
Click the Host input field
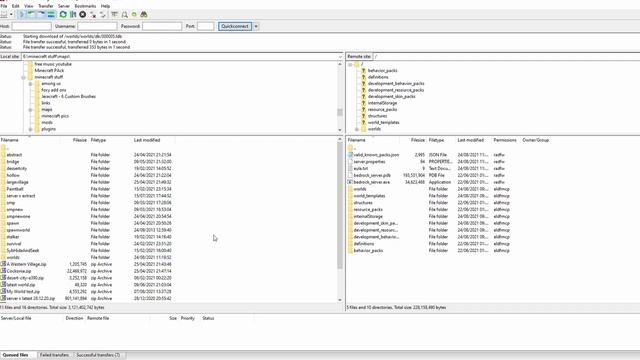tap(31, 26)
